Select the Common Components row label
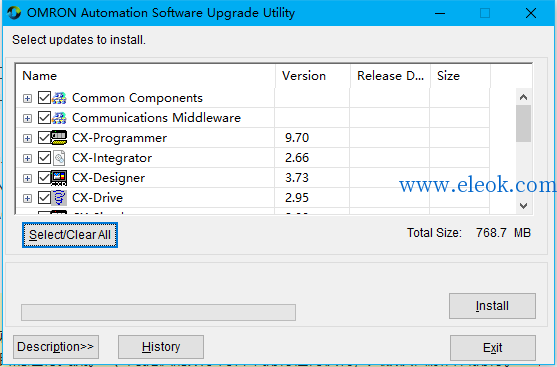Viewport: 557px width, 367px height. click(x=137, y=98)
